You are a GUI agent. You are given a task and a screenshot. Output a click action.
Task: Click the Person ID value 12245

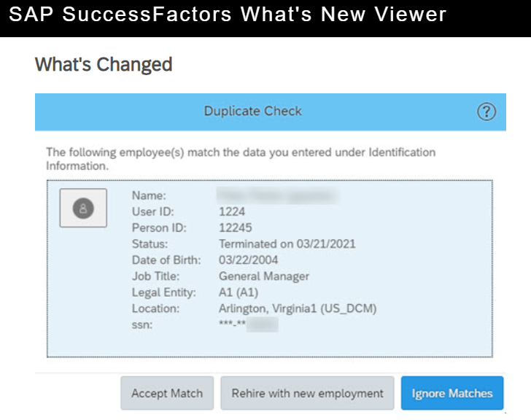pyautogui.click(x=236, y=227)
